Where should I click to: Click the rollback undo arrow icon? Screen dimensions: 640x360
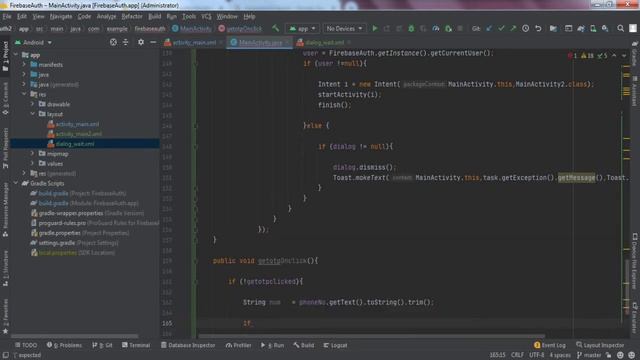pos(538,29)
